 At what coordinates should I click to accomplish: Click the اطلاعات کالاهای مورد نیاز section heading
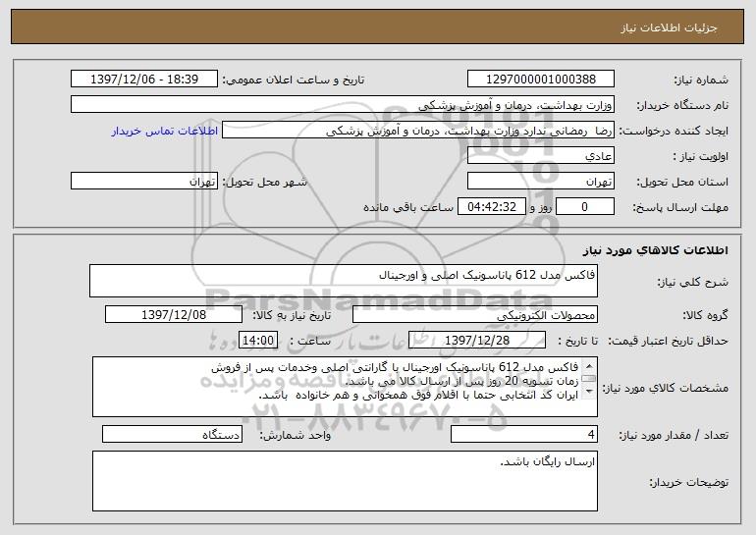[x=655, y=250]
